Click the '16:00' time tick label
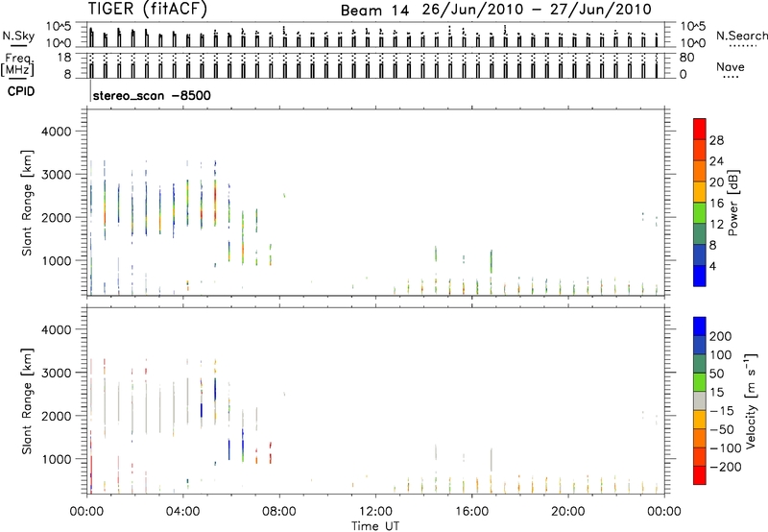 (x=471, y=512)
